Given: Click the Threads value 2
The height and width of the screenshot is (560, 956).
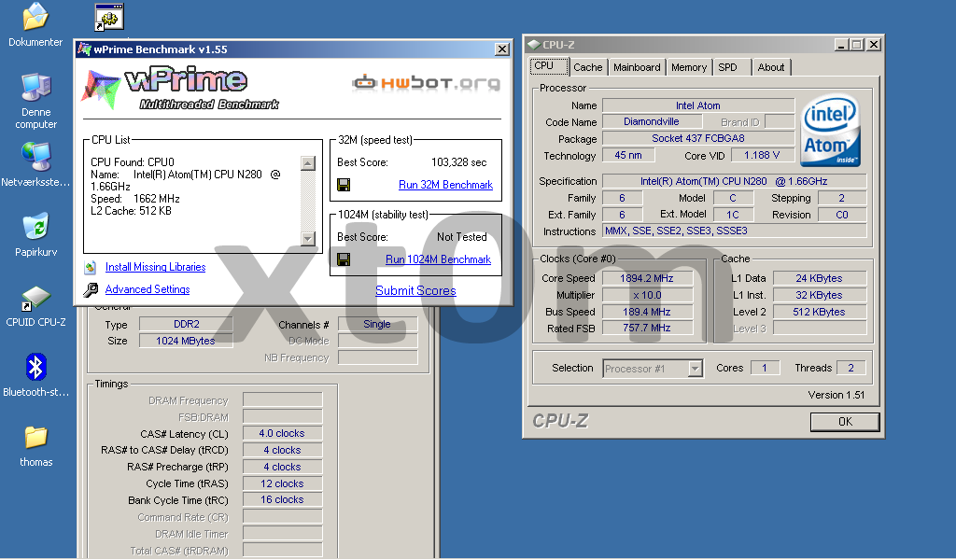Looking at the screenshot, I should click(x=851, y=368).
